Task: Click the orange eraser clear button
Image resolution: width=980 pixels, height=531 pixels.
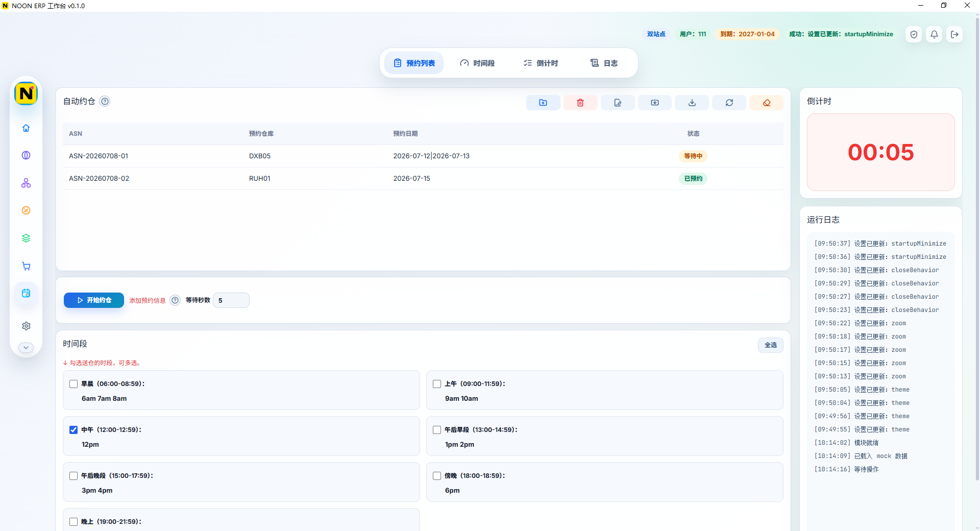Action: click(767, 103)
